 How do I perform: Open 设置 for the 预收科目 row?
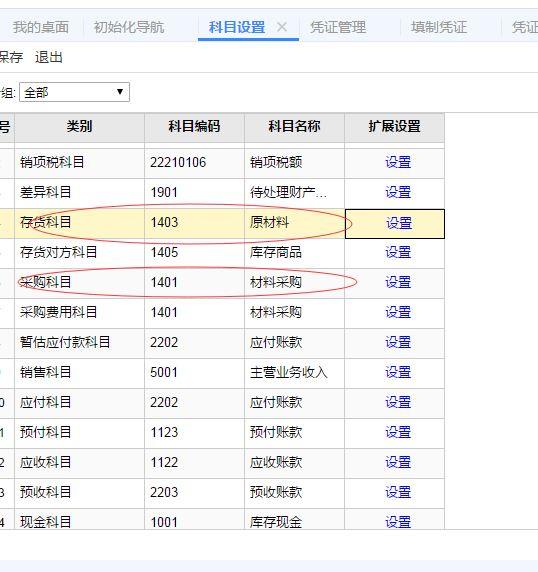[x=398, y=492]
